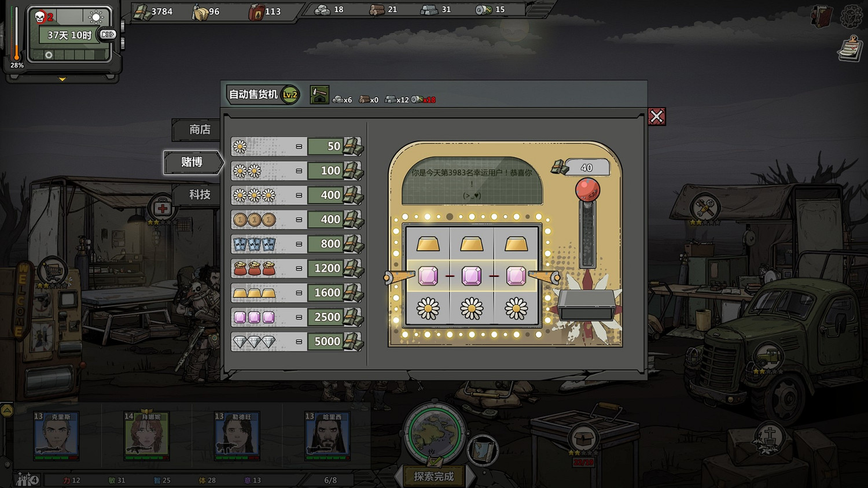
Task: Click the shopping cart store icon
Action: [x=52, y=270]
